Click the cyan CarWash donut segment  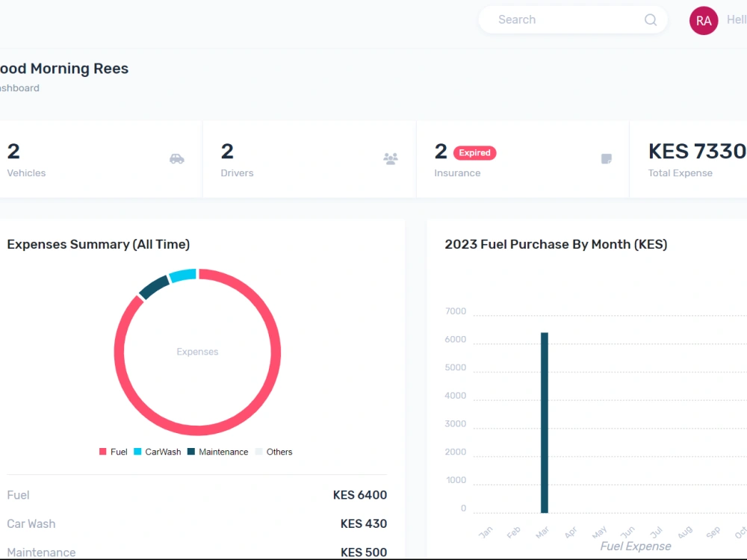[183, 275]
